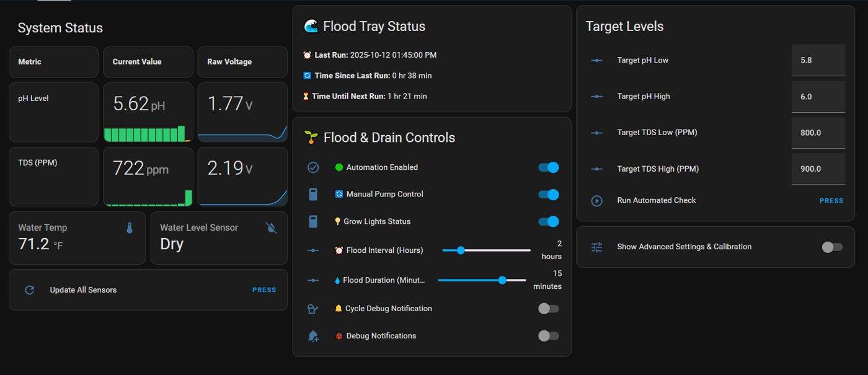Click the slider icon beside Target pH Low
Viewport: 868px width, 375px height.
[596, 60]
